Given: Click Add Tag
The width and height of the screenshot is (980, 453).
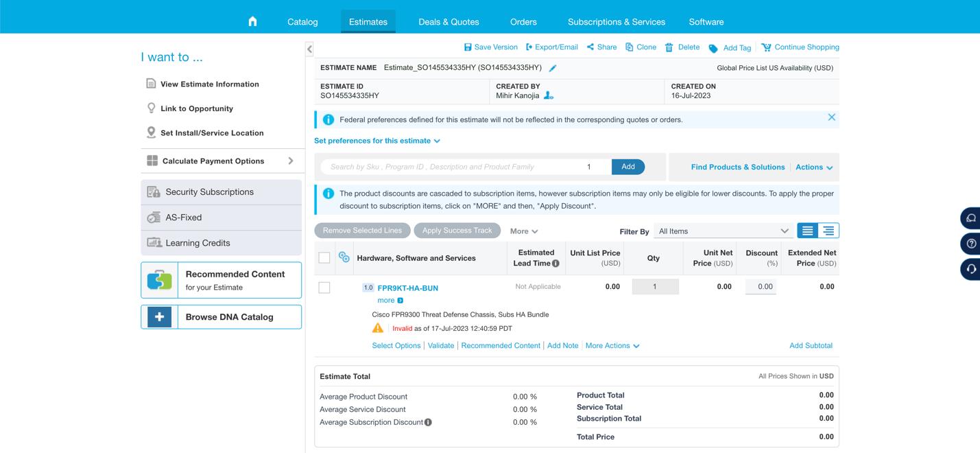Looking at the screenshot, I should pos(730,47).
